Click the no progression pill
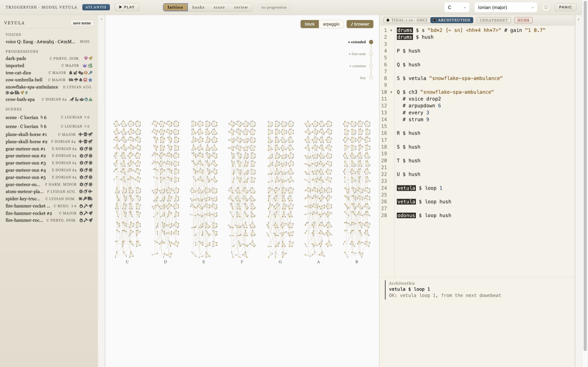The width and height of the screenshot is (588, 367). [x=274, y=7]
